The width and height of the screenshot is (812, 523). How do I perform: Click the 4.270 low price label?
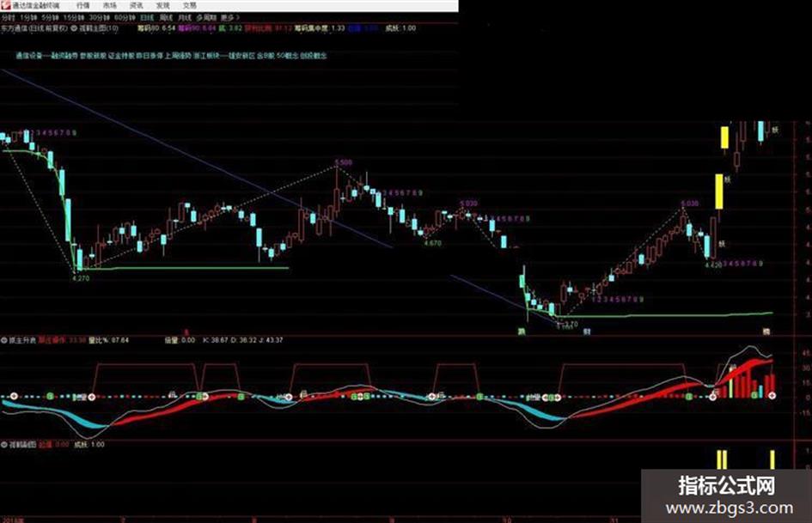(x=80, y=278)
